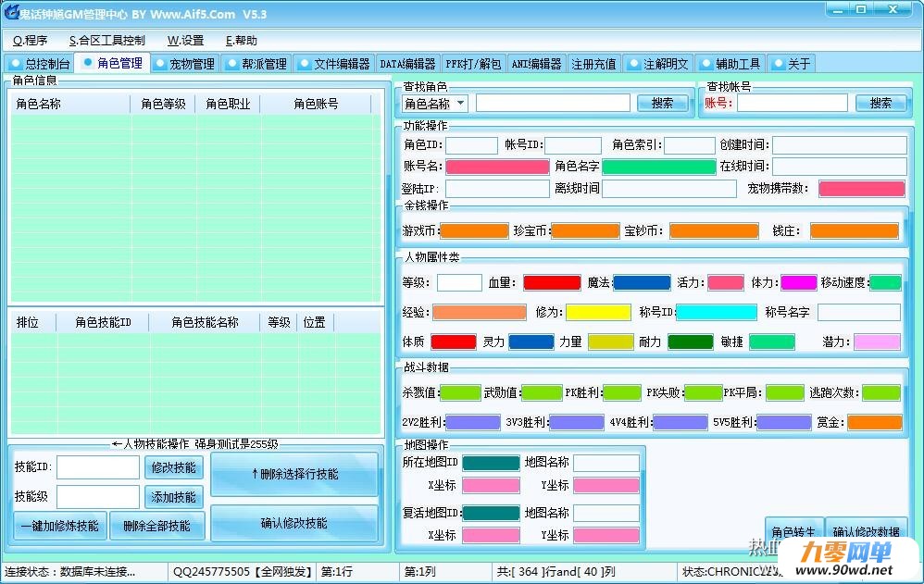Image resolution: width=924 pixels, height=584 pixels.
Task: Open the DATA编辑器 tab
Action: (x=407, y=64)
